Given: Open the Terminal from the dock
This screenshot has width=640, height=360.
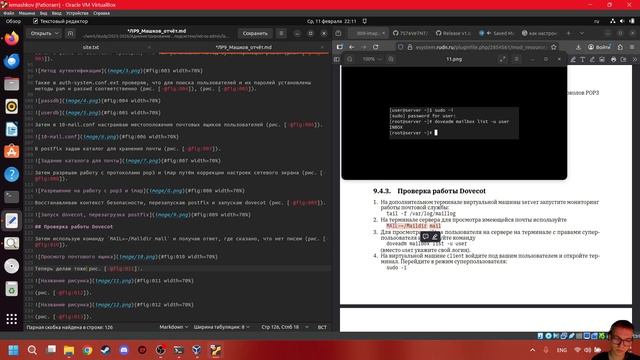Looking at the screenshot, I should tap(11, 197).
